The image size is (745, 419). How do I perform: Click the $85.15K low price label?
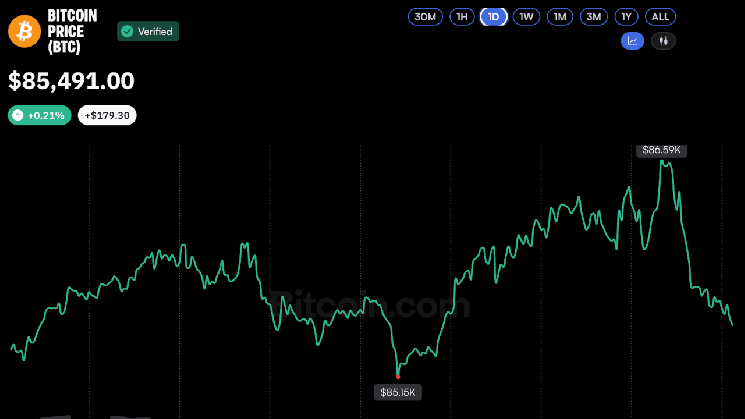pos(398,392)
